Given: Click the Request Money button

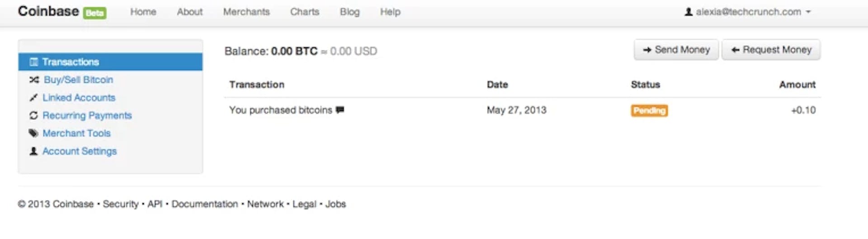Looking at the screenshot, I should tap(771, 50).
